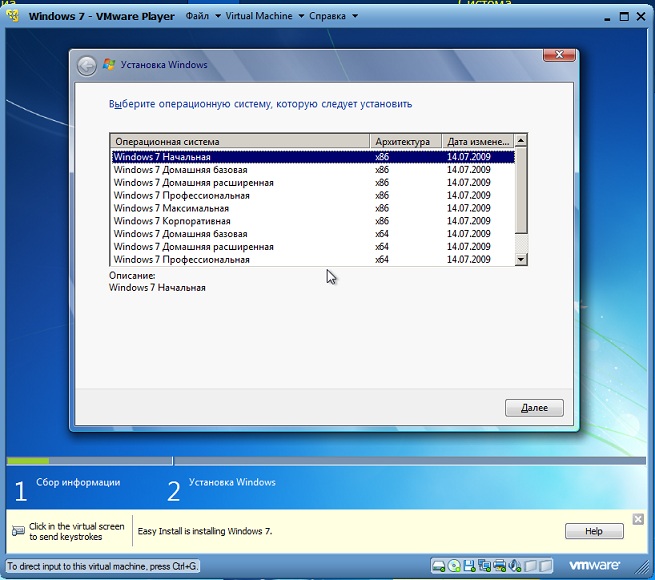
Task: Click the arrow next to Файл
Action: 218,16
